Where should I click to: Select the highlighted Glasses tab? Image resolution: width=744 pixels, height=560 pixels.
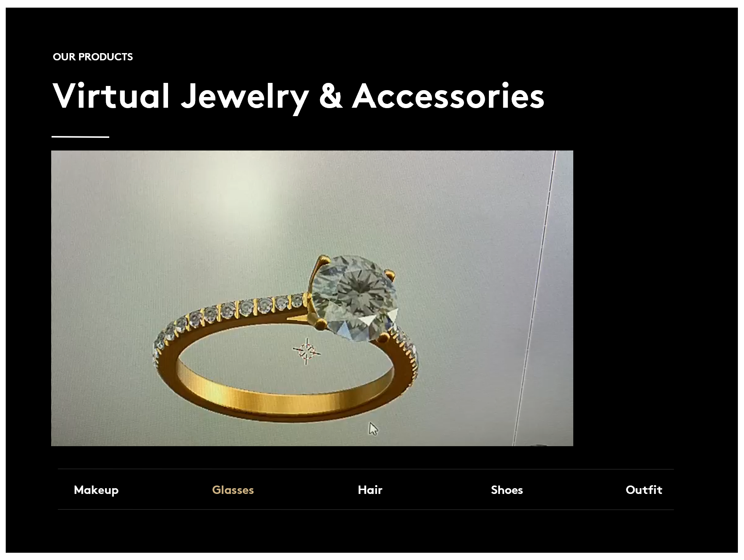(233, 490)
